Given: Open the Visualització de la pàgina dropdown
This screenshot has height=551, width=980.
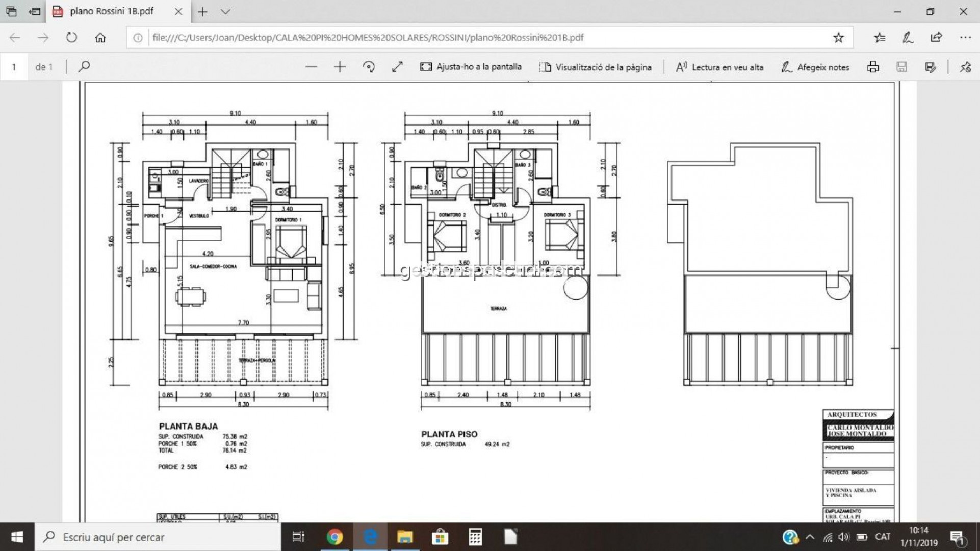Looking at the screenshot, I should tap(596, 67).
